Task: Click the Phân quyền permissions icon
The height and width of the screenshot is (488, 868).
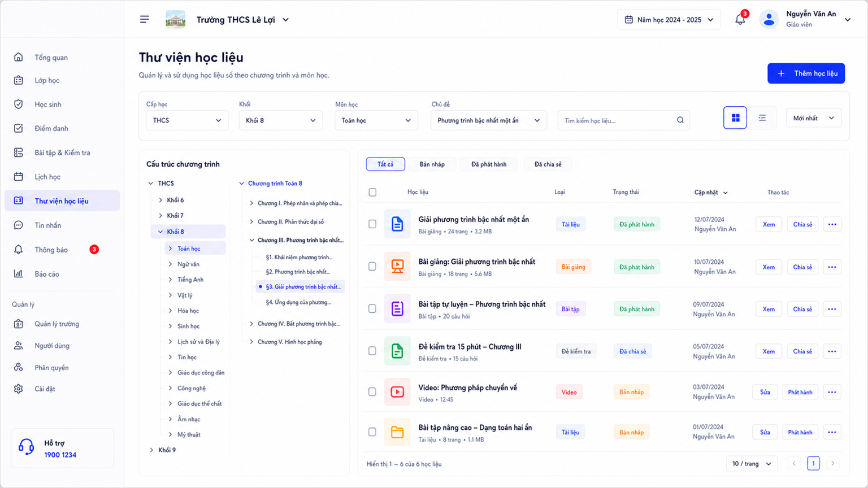Action: 19,367
